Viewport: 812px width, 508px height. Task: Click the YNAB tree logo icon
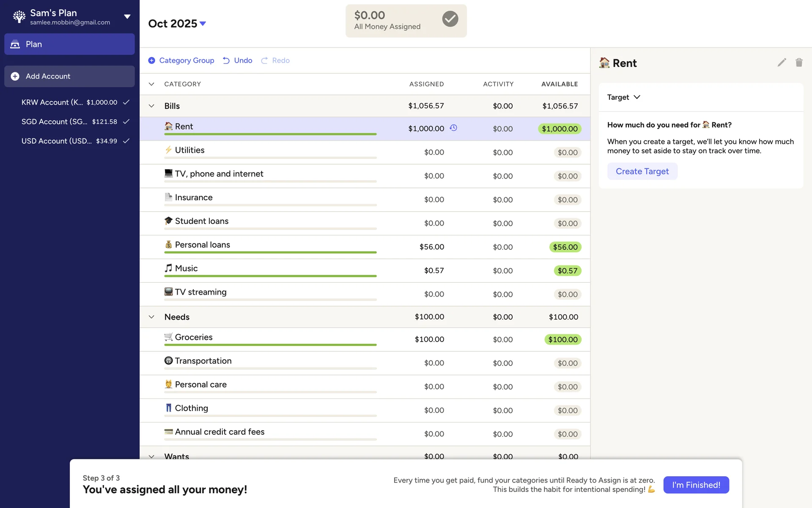pos(19,17)
